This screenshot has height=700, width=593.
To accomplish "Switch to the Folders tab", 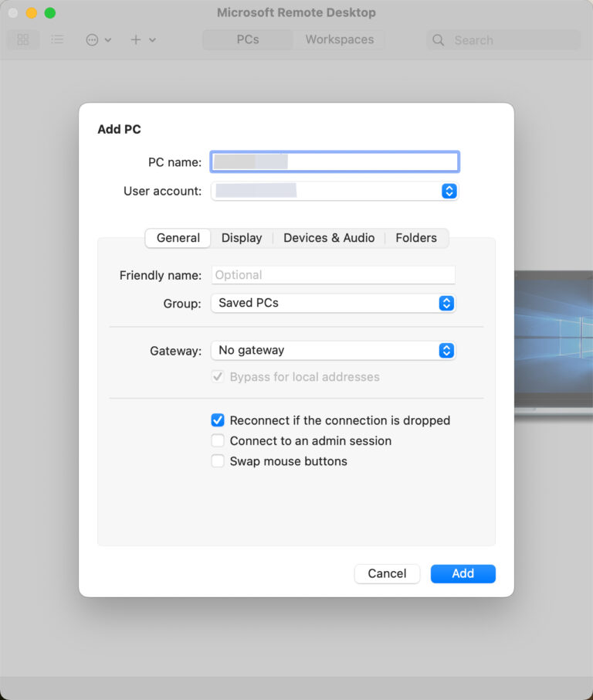I will click(416, 238).
